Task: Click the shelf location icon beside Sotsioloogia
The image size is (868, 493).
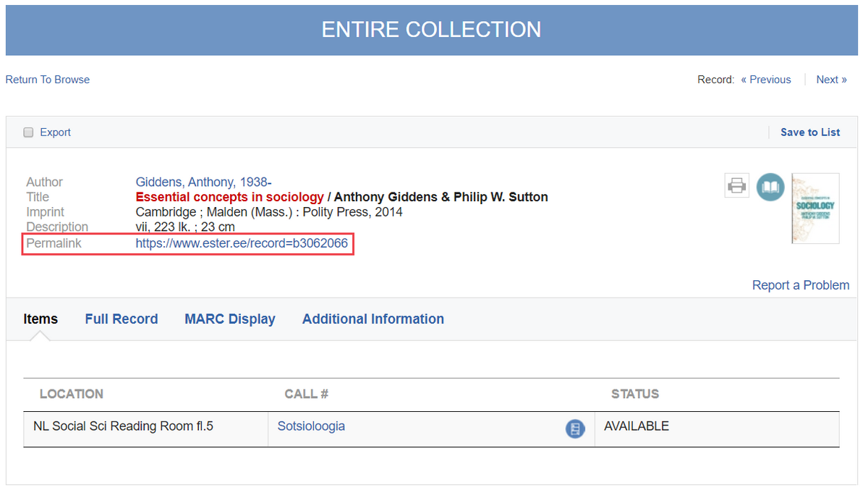Action: click(575, 429)
